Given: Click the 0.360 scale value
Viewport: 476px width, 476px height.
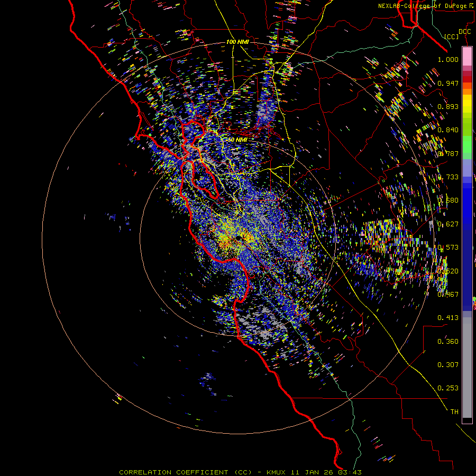Looking at the screenshot, I should coord(448,342).
